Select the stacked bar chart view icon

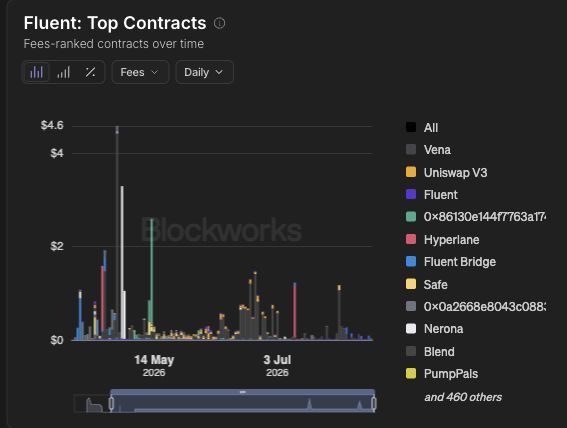pos(37,72)
